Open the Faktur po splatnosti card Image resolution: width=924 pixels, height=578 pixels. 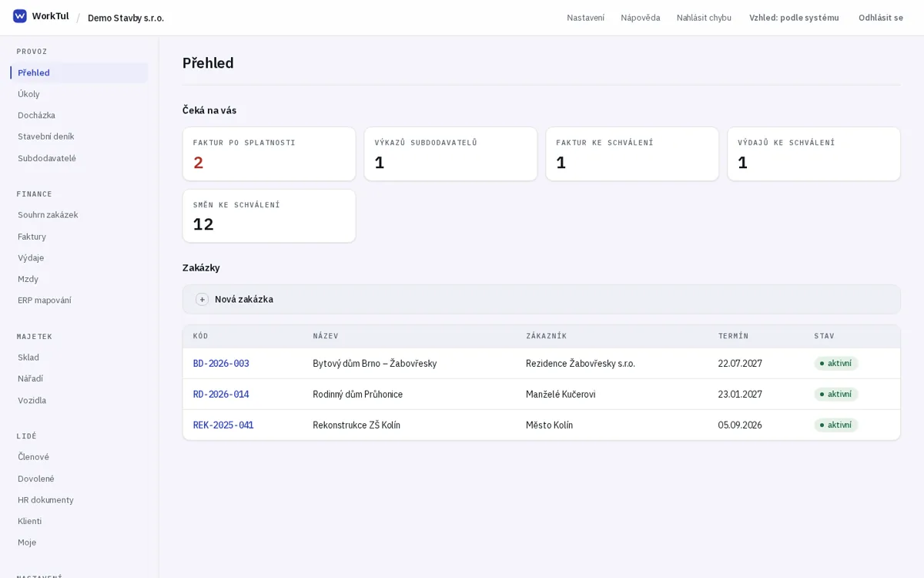click(269, 154)
